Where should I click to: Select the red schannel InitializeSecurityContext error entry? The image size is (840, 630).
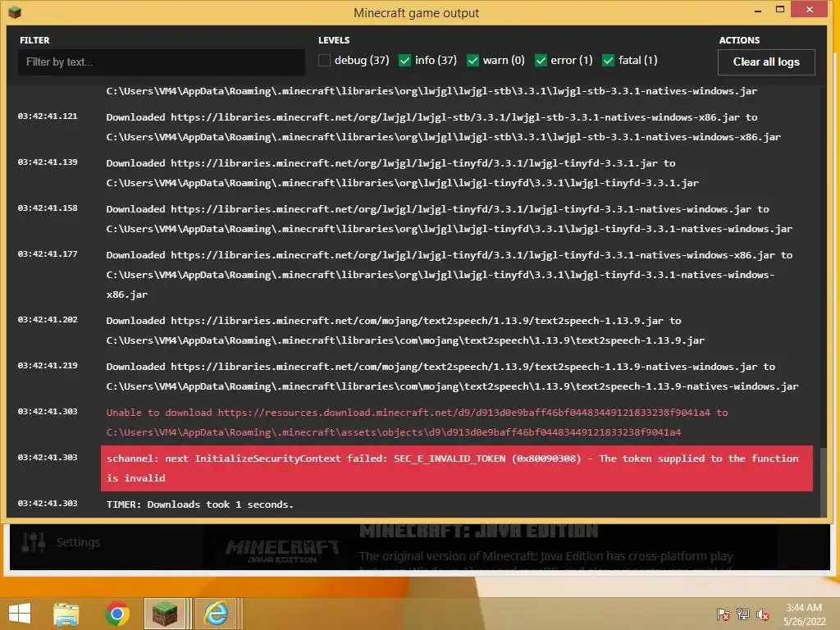click(x=456, y=468)
